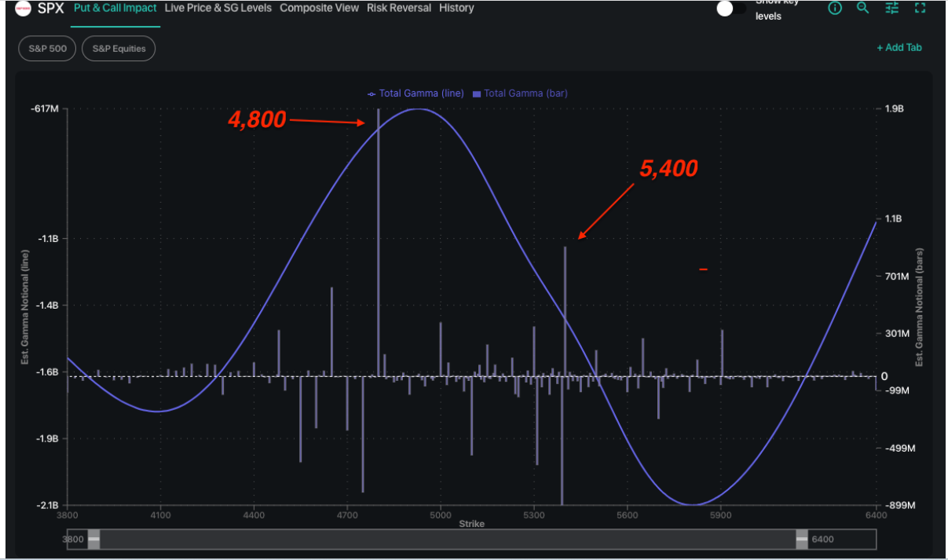This screenshot has height=560, width=948.
Task: Click the Est. Gamma Notional (line) axis title
Action: pyautogui.click(x=25, y=307)
